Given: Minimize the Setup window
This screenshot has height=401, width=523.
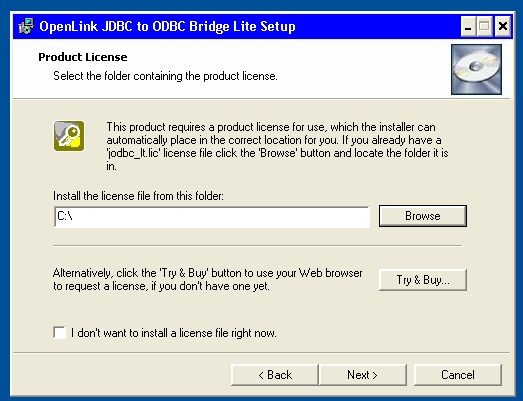Looking at the screenshot, I should click(x=468, y=26).
